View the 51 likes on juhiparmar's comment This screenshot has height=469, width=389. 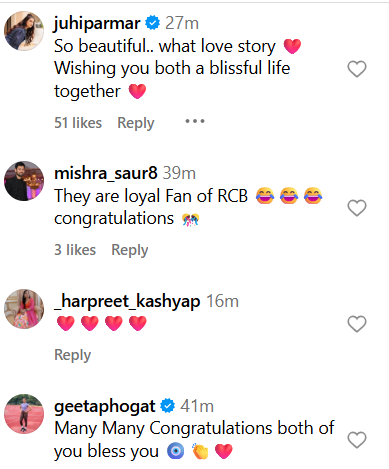pyautogui.click(x=78, y=123)
